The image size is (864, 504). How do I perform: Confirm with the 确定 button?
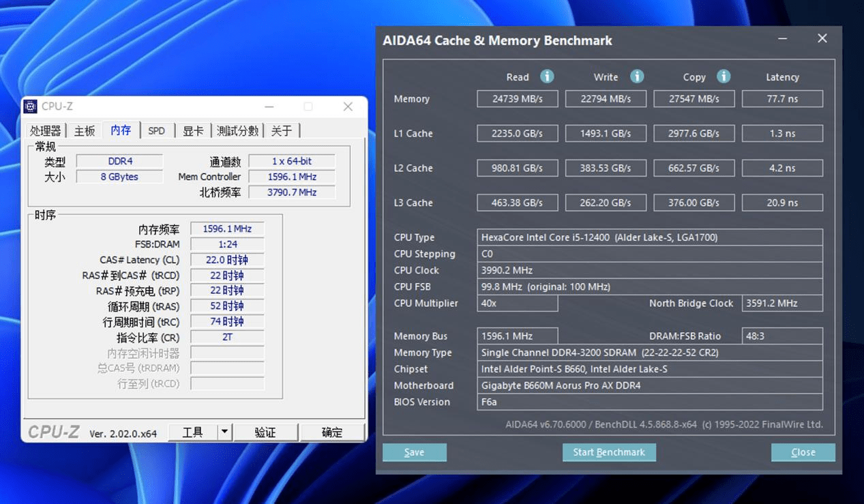(x=332, y=432)
